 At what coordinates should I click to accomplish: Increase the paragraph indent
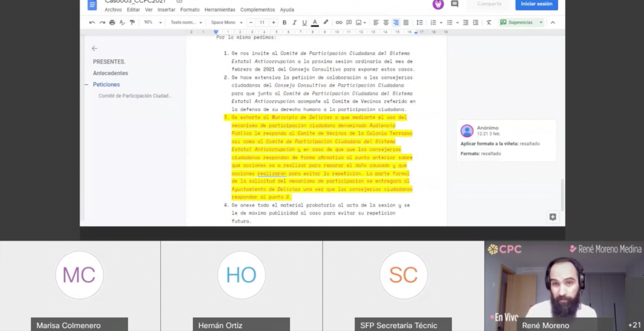(476, 22)
